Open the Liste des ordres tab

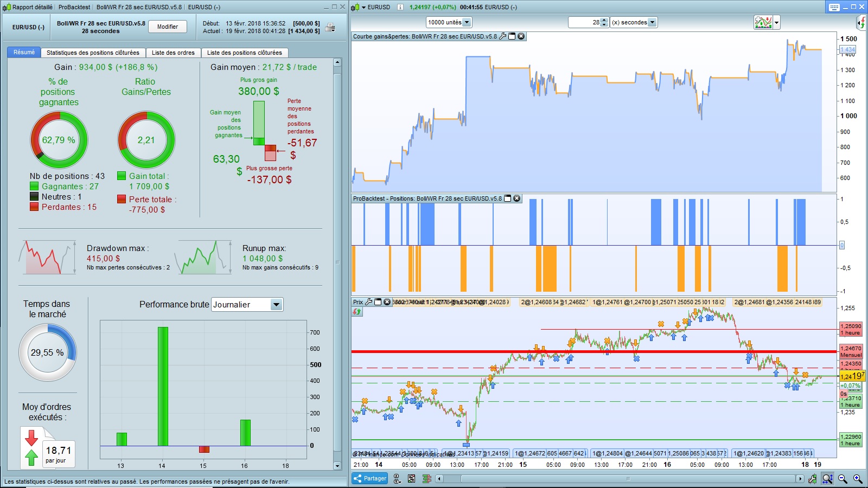(x=173, y=53)
